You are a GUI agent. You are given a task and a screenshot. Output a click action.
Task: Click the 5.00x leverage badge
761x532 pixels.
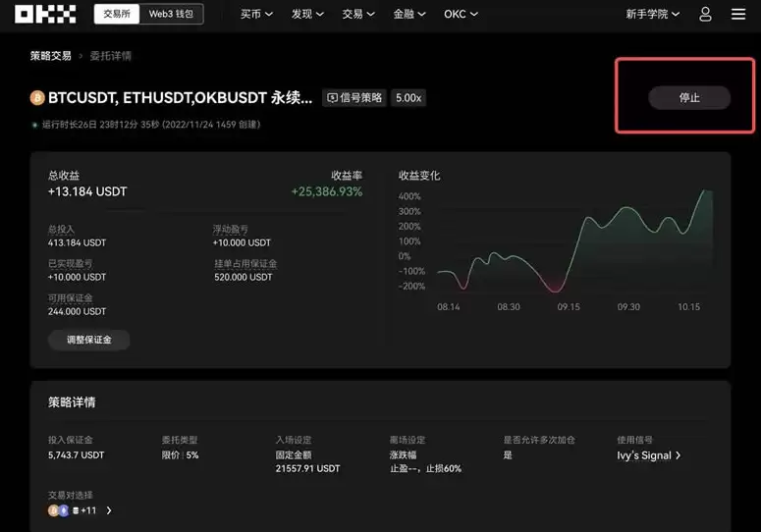(x=408, y=98)
